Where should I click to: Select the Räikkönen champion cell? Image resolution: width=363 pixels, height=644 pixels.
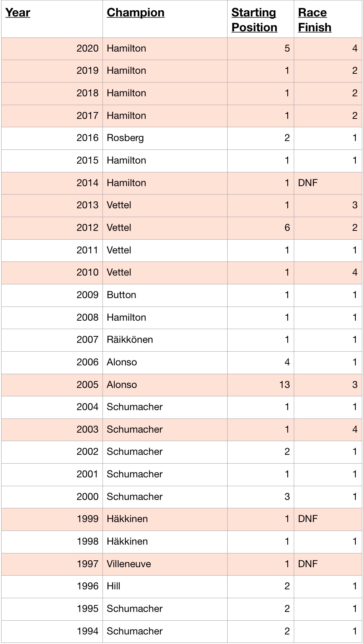coord(130,340)
